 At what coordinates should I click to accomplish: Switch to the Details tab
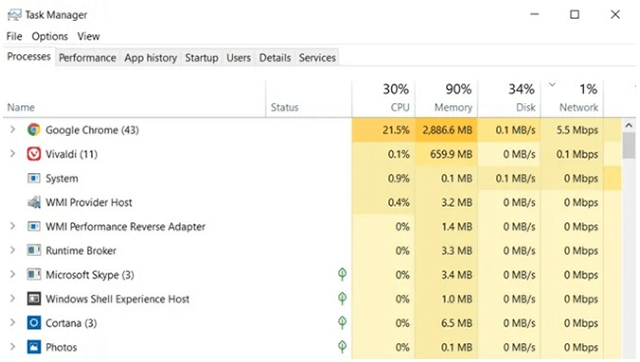[275, 58]
